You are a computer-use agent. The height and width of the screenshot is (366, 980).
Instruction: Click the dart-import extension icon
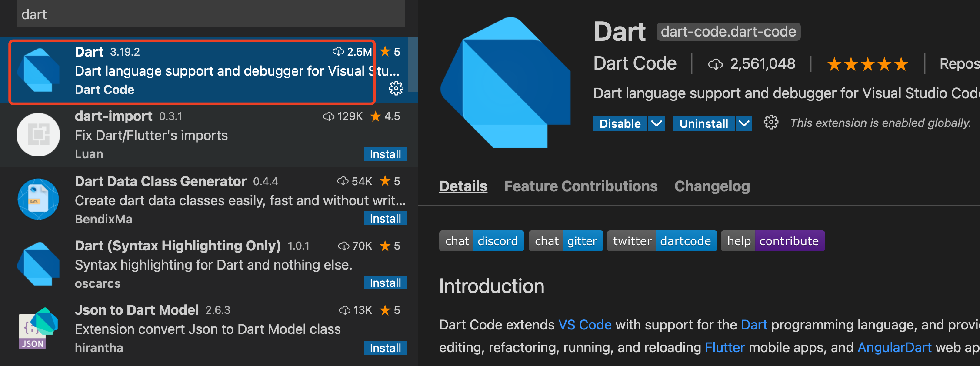(38, 135)
